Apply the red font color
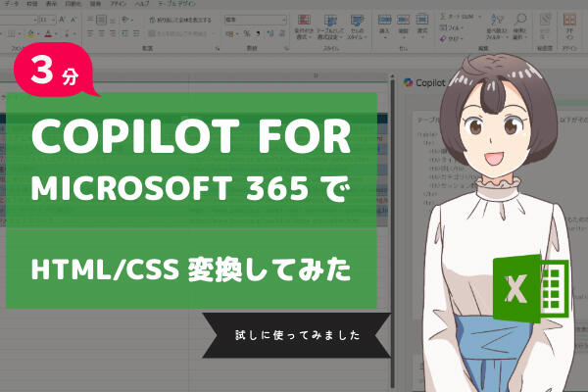 (x=48, y=34)
